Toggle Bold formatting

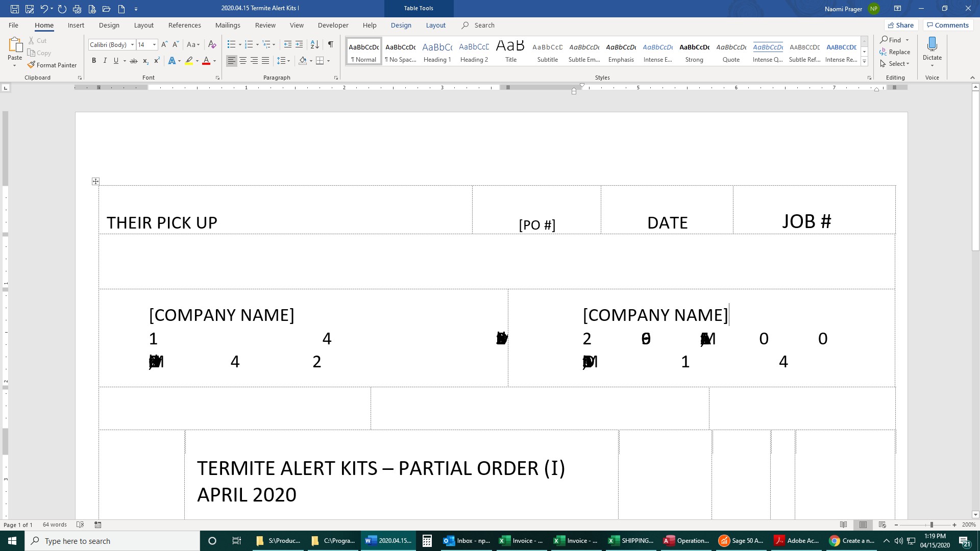pos(94,61)
